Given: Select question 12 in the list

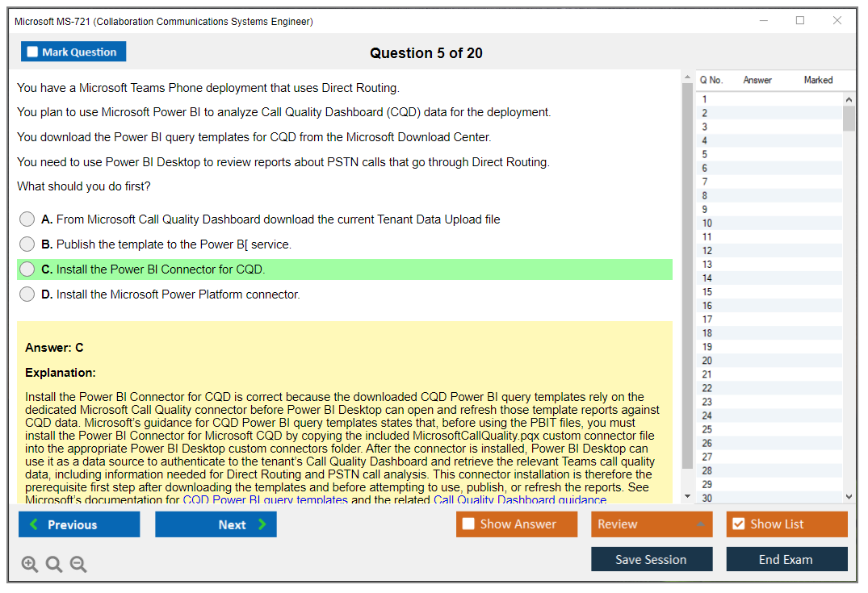Looking at the screenshot, I should pyautogui.click(x=769, y=251).
